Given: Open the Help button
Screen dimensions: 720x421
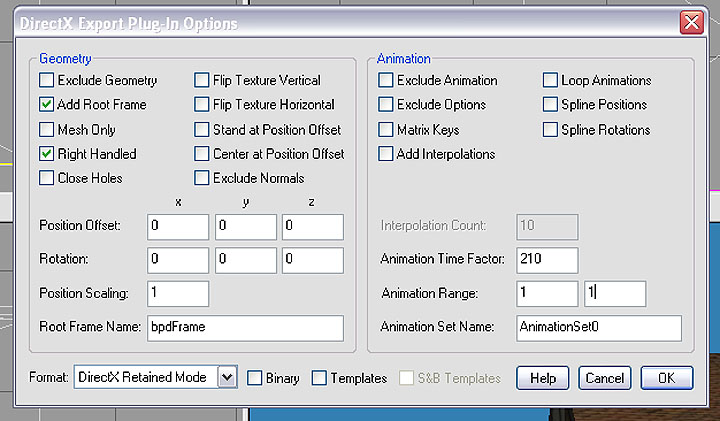Looking at the screenshot, I should [x=543, y=378].
